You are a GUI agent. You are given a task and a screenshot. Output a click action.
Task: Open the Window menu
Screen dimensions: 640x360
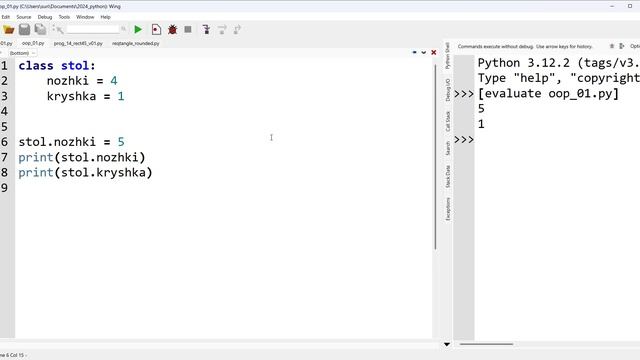[85, 17]
